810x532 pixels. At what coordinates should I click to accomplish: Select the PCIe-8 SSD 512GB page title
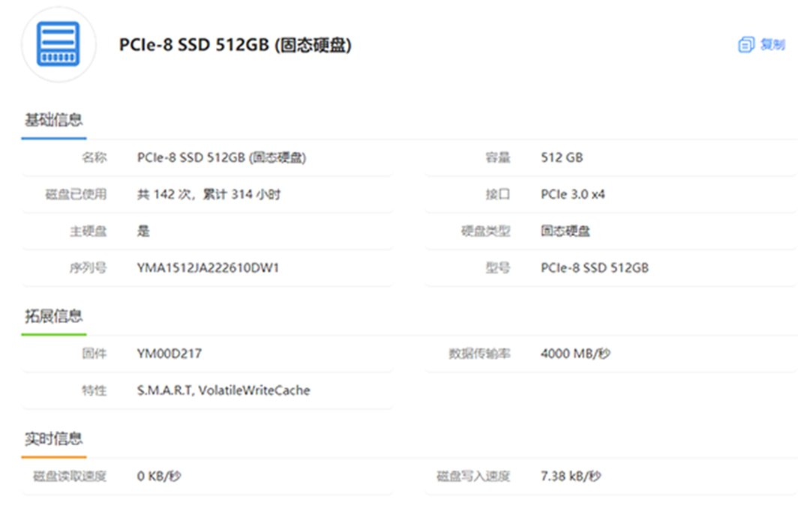[x=235, y=45]
